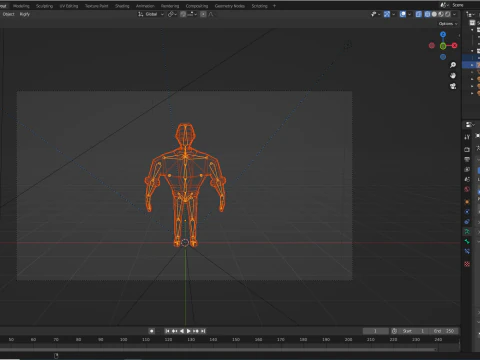Open the Rendering workspace tab
This screenshot has width=480, height=360.
pyautogui.click(x=170, y=6)
